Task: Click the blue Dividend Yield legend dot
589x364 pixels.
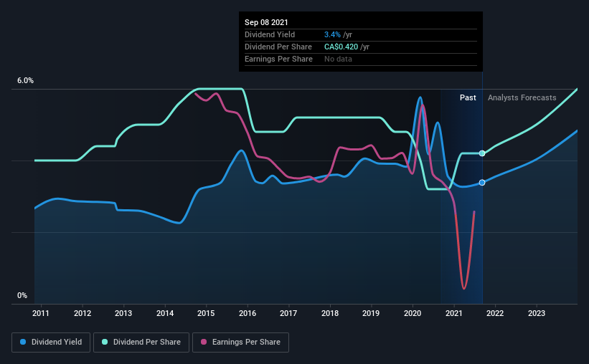Action: (23, 342)
